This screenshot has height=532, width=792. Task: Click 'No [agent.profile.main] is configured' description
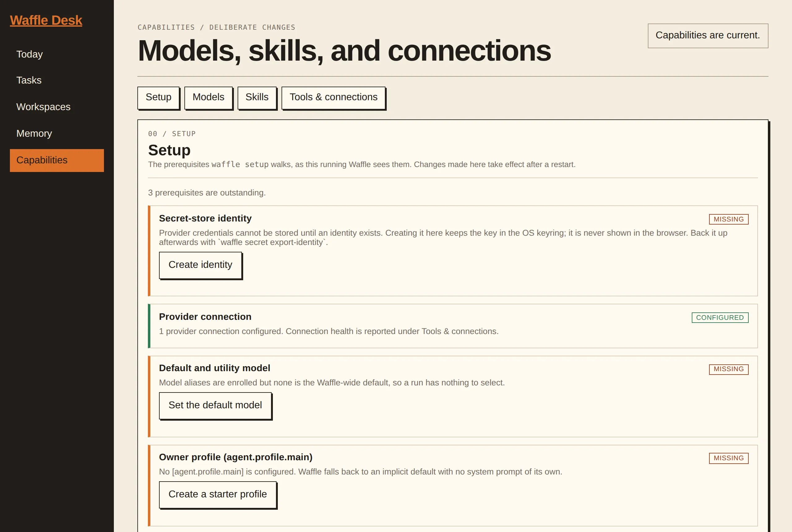point(361,472)
